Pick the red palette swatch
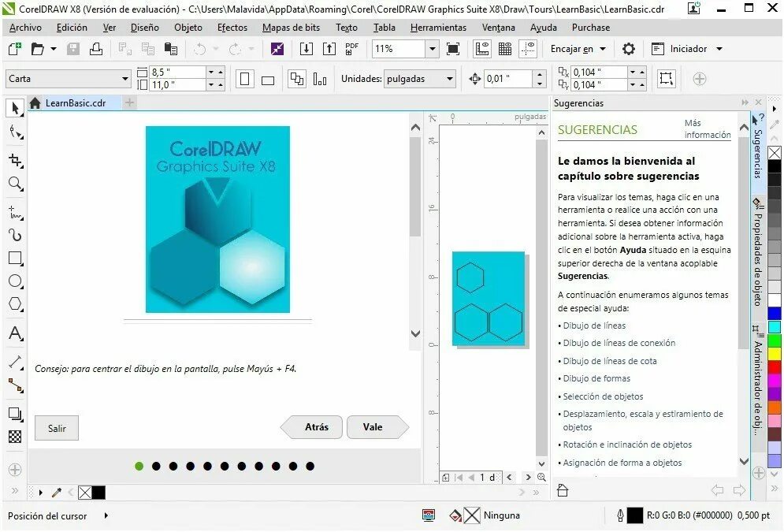The image size is (784, 532). coord(775,367)
